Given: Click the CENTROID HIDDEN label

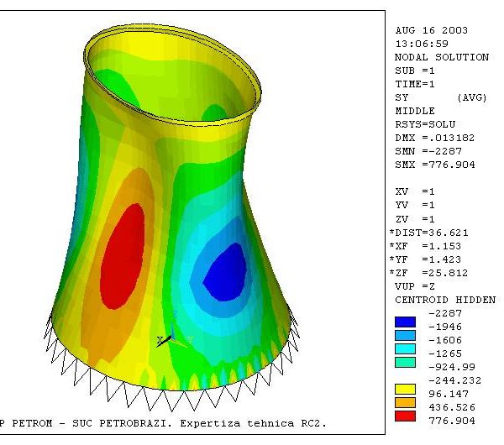Looking at the screenshot, I should click(444, 300).
